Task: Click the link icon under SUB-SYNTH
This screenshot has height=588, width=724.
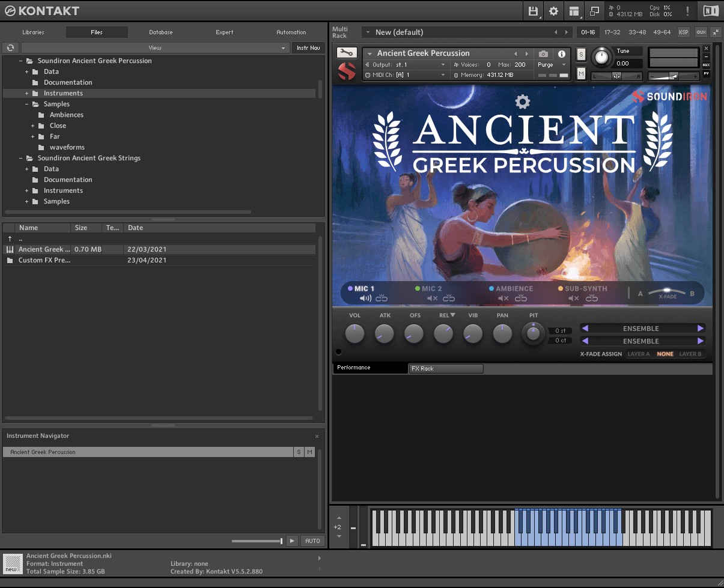Action: click(591, 298)
